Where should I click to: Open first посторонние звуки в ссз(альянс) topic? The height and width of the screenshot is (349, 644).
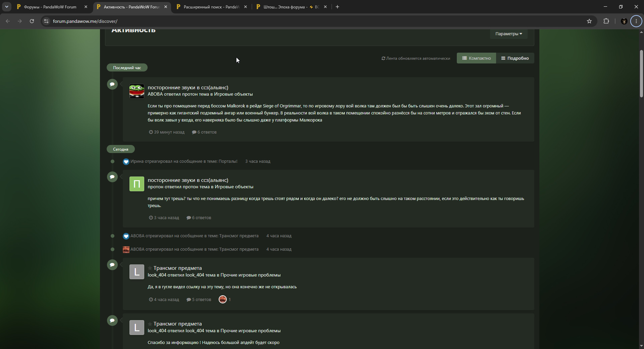pos(188,88)
